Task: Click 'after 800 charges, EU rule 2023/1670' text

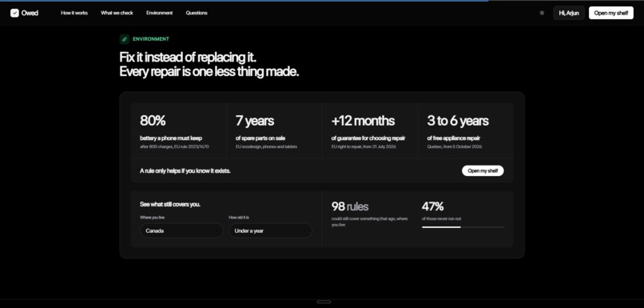Action: [x=174, y=146]
